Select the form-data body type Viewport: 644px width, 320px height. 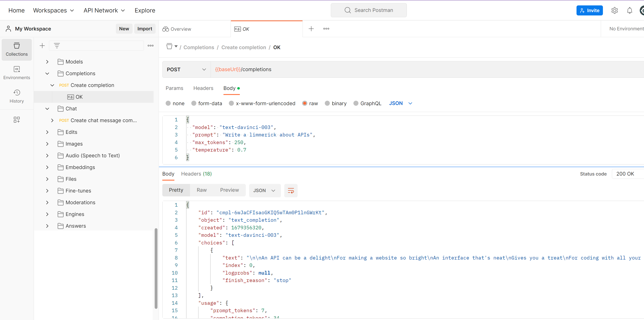[x=194, y=104]
